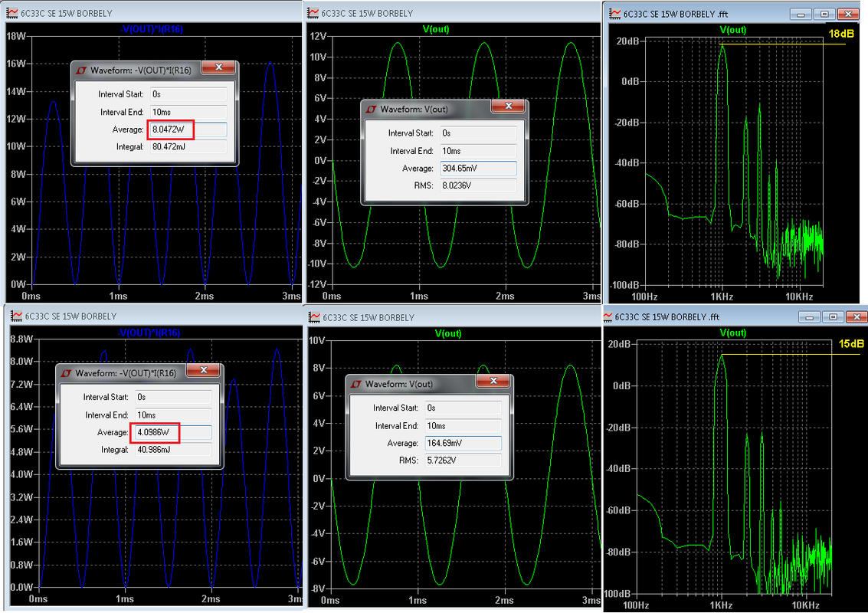This screenshot has height=613, width=868.
Task: Click the 5.6W axis label in the bottom-left plot
Action: [x=21, y=429]
